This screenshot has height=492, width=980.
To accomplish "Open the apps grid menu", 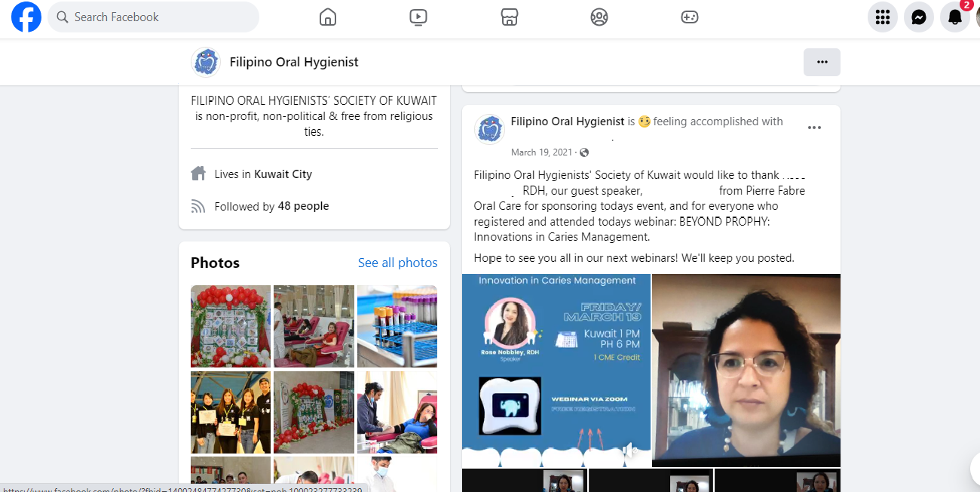I will coord(883,17).
